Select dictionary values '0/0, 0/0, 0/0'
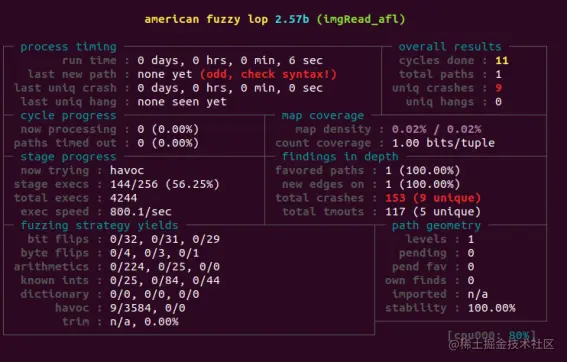The image size is (567, 363). pos(154,294)
